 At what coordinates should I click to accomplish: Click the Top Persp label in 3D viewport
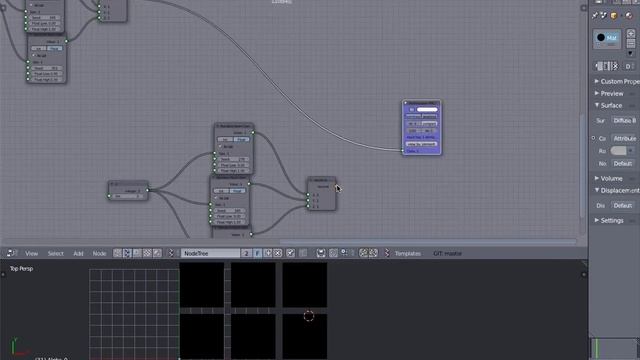click(x=21, y=269)
